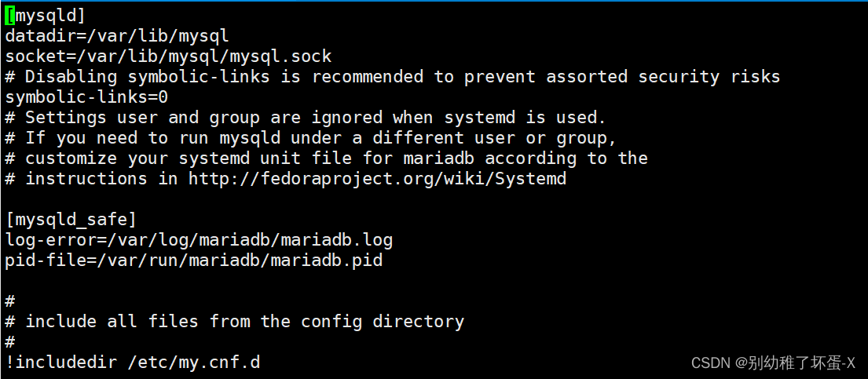Click the value 0 after symbolic-links
868x379 pixels.
click(163, 97)
